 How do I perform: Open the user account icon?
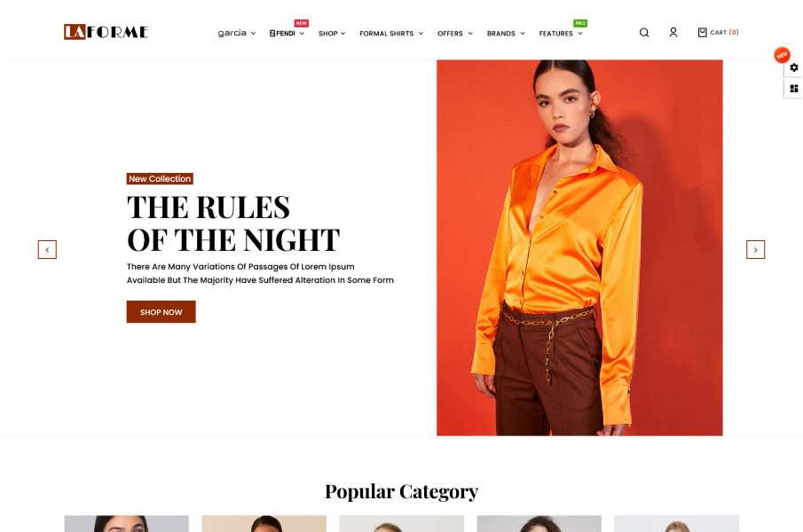673,33
